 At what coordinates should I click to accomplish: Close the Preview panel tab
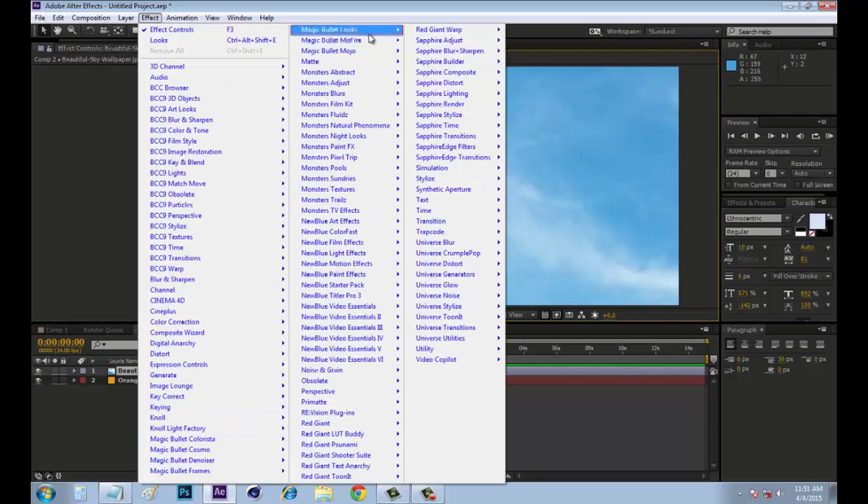pos(755,123)
